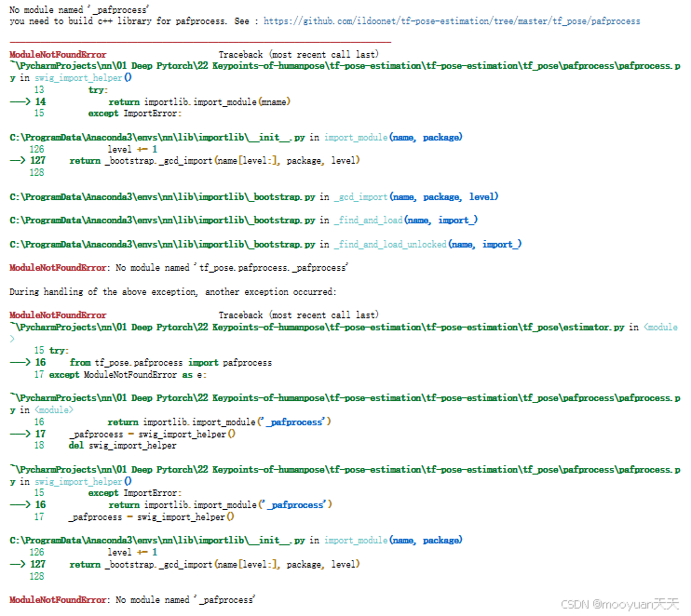Click second line 127 "return _bootstrap._gcd_import" near bottom
Screen dimensions: 691x616
[214, 565]
